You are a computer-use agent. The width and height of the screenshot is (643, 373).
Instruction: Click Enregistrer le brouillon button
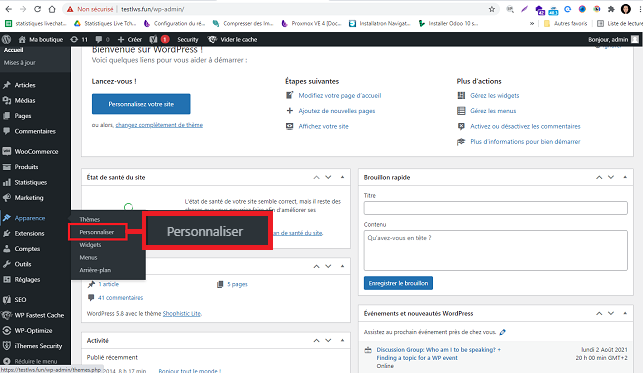[398, 283]
